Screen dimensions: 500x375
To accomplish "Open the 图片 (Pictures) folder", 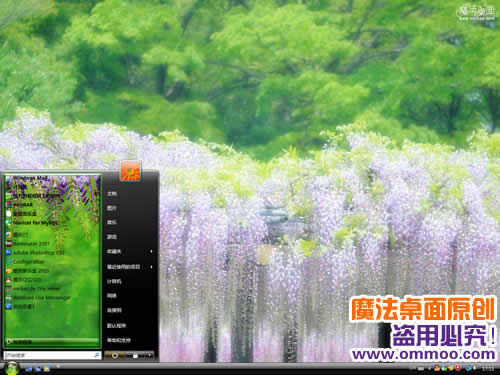I will coord(112,208).
